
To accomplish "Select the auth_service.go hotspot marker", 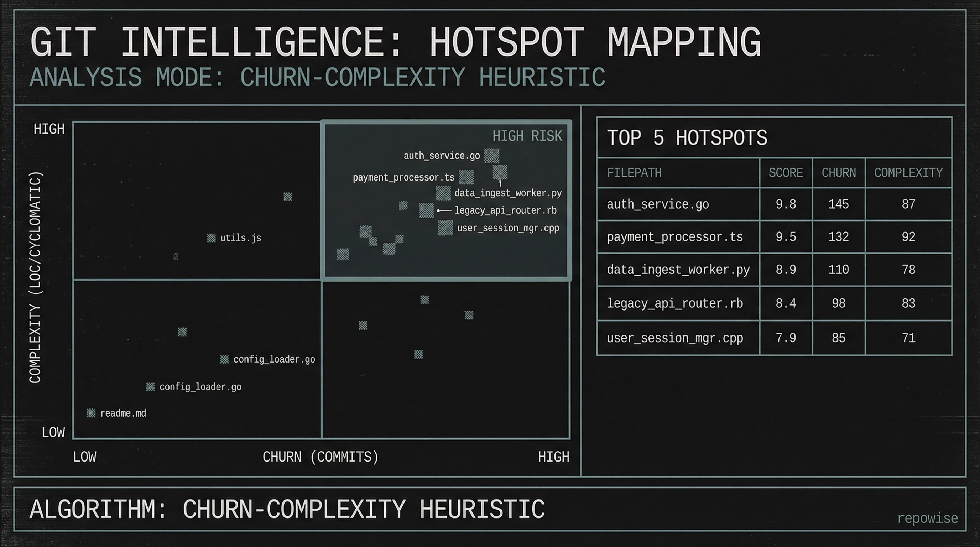I will pos(491,156).
